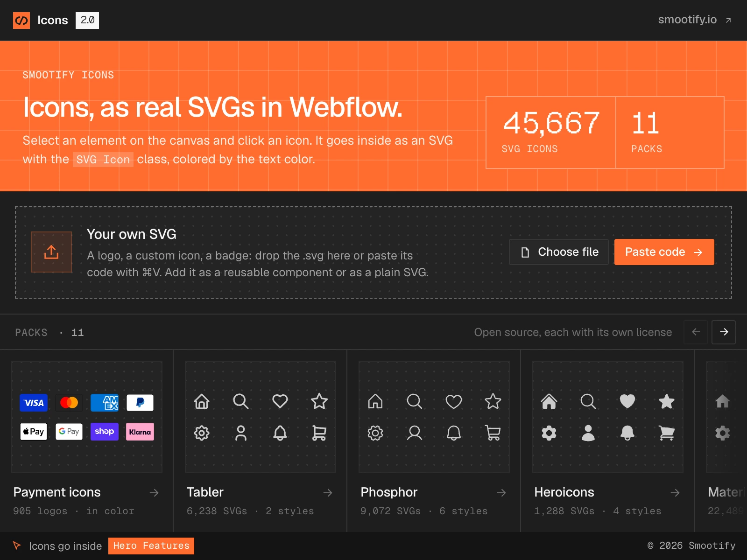Image resolution: width=747 pixels, height=560 pixels.
Task: Select the Heroicons solid heart icon
Action: (627, 401)
